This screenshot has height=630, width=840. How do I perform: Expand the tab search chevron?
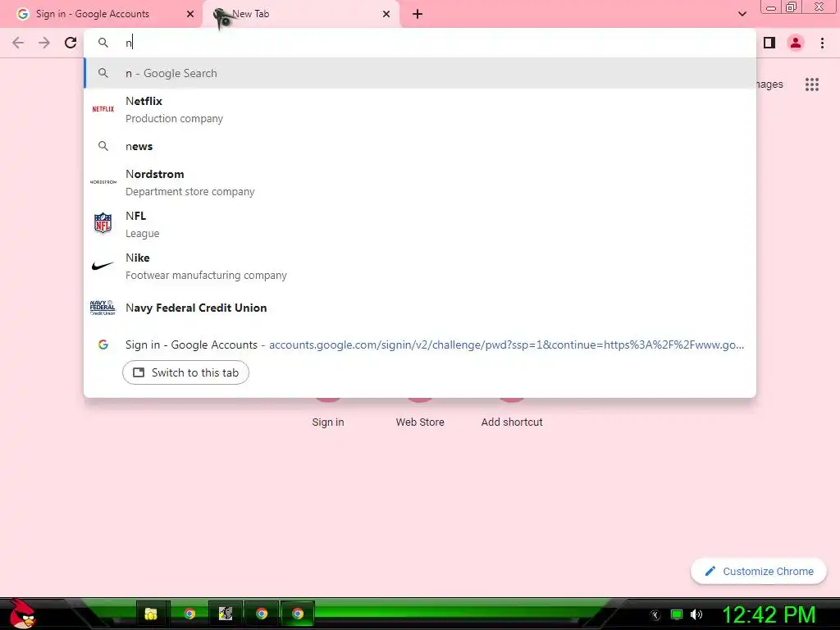[742, 14]
